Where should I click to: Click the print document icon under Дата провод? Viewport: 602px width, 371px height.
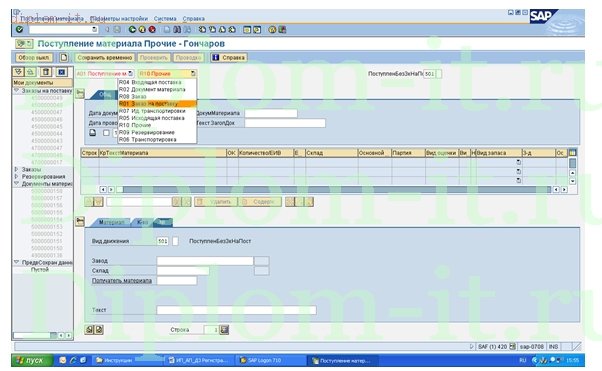(93, 132)
